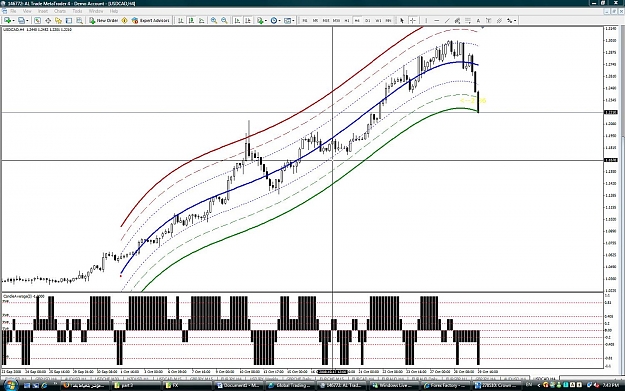The width and height of the screenshot is (625, 391).
Task: Open the Insert menu
Action: point(43,11)
